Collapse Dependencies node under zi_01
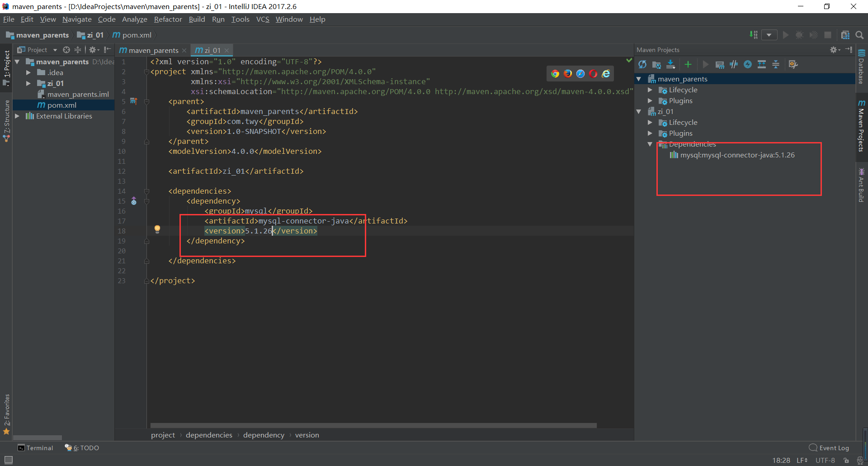The height and width of the screenshot is (466, 868). (x=650, y=144)
